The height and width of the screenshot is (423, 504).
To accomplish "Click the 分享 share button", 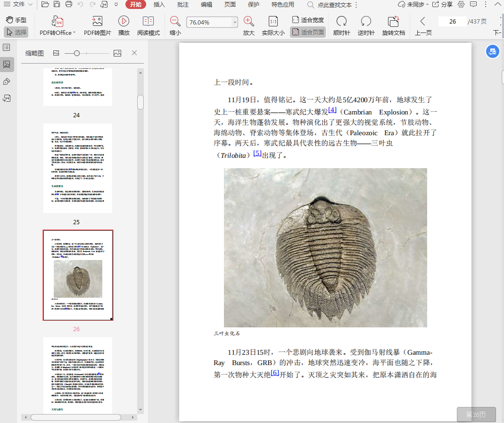I will [x=442, y=5].
